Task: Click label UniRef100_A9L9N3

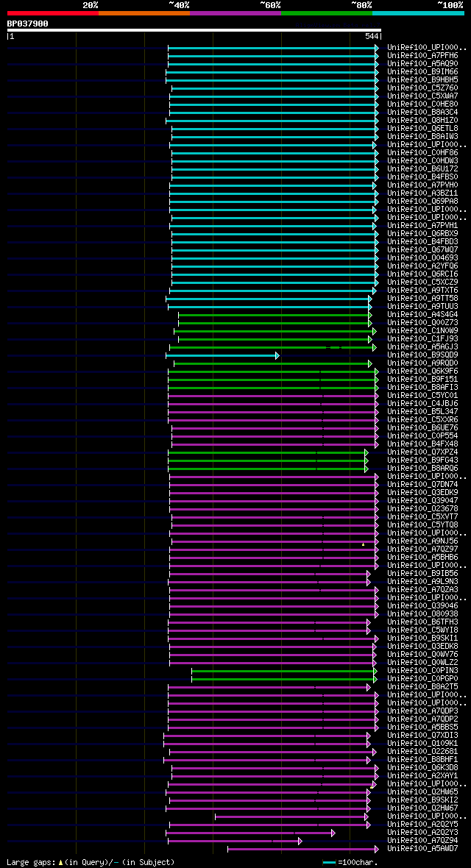Action: coord(422,582)
